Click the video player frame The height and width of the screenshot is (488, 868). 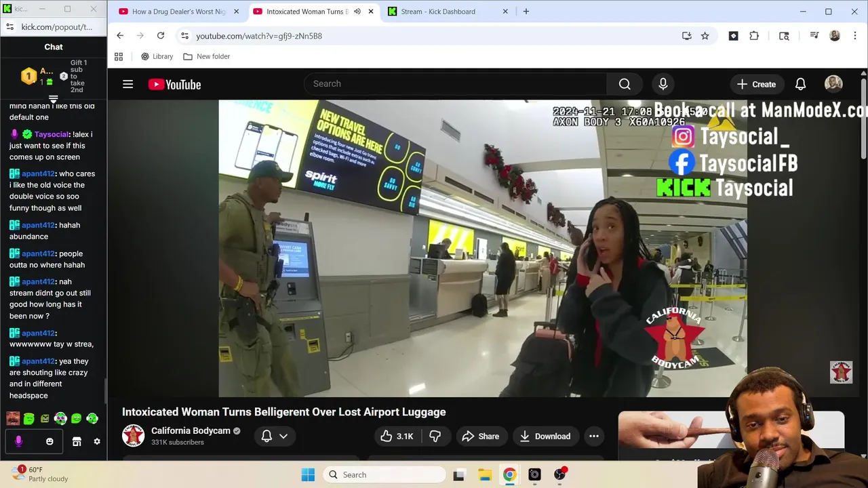pos(483,248)
